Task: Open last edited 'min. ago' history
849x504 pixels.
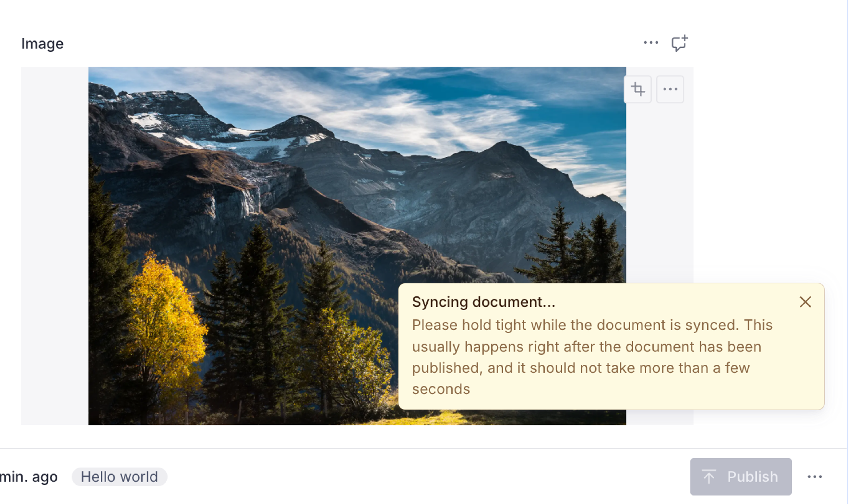Action: pos(29,477)
